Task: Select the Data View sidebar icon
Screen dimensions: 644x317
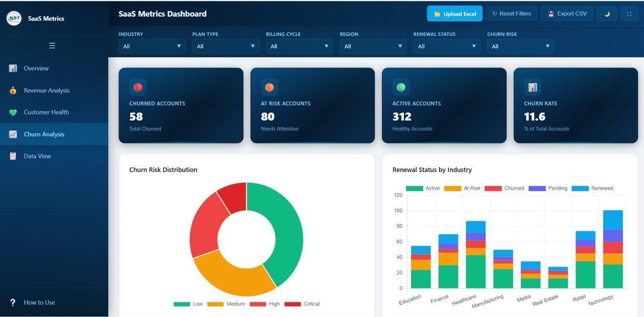Action: (x=12, y=156)
